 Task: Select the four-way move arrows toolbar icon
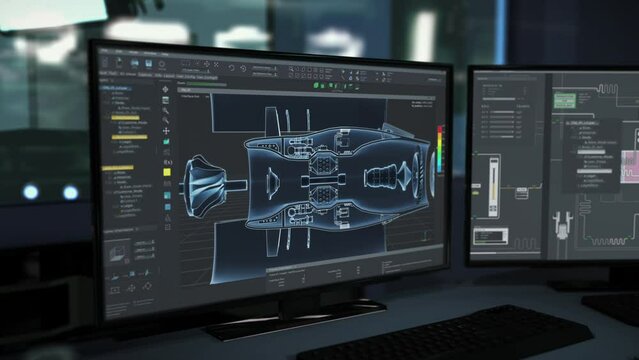(207, 64)
